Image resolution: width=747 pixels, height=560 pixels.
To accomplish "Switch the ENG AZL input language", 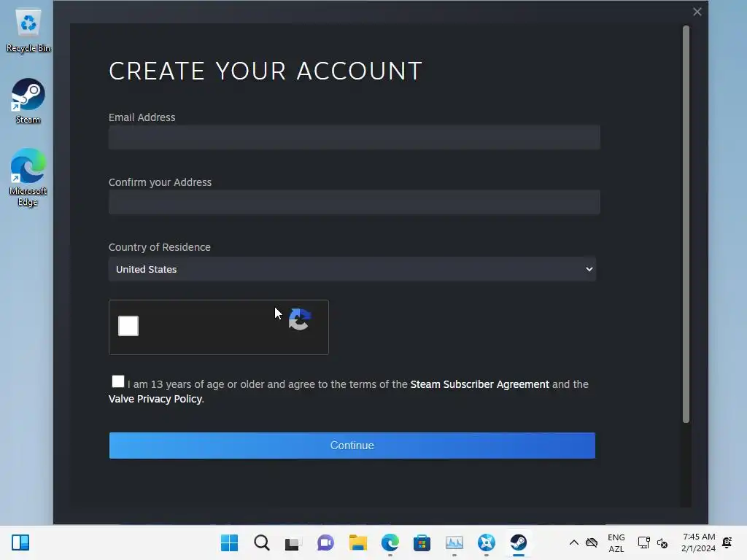I will (616, 542).
